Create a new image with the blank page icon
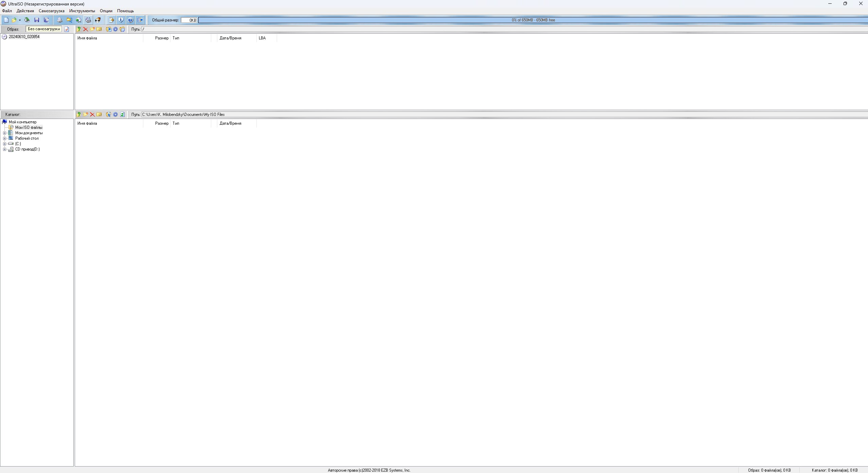Screen dimensions: 868x473 coord(6,20)
